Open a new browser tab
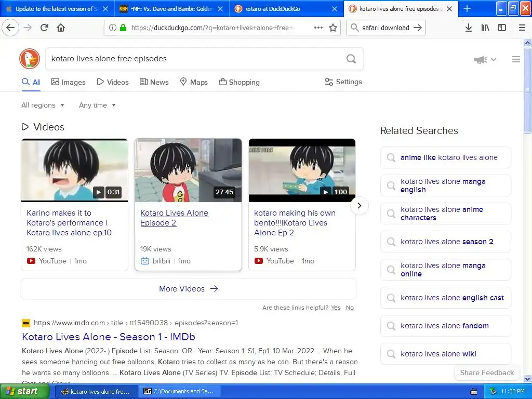The width and height of the screenshot is (532, 399). [x=467, y=8]
